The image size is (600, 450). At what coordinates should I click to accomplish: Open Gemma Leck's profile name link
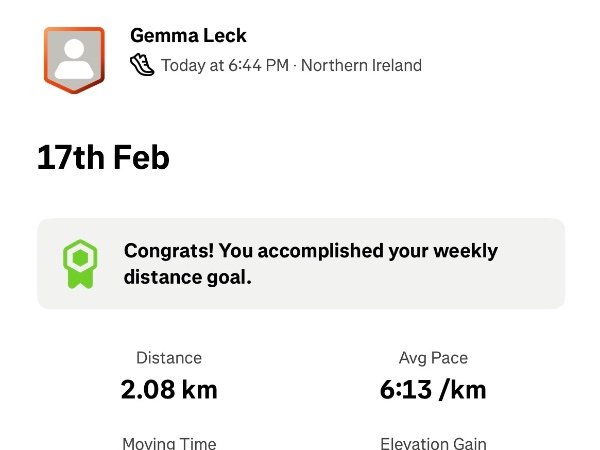(188, 36)
